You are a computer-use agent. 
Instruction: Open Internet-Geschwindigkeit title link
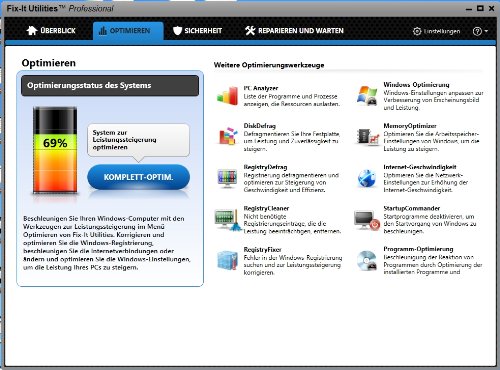(420, 167)
